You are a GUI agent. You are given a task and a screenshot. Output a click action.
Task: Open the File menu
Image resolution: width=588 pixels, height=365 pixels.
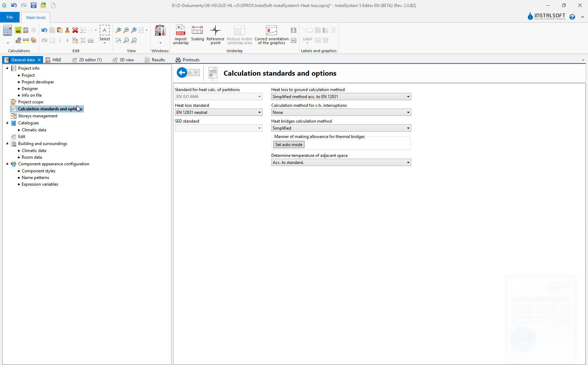(10, 17)
